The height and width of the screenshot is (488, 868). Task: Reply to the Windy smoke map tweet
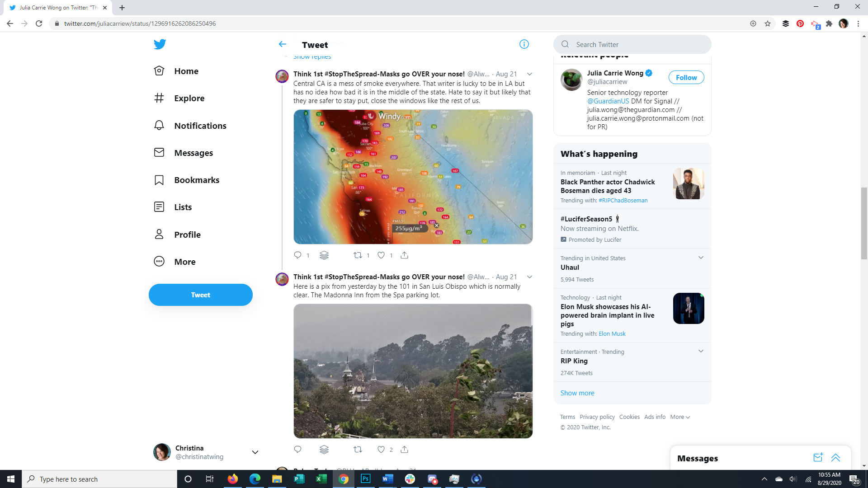[x=297, y=255]
